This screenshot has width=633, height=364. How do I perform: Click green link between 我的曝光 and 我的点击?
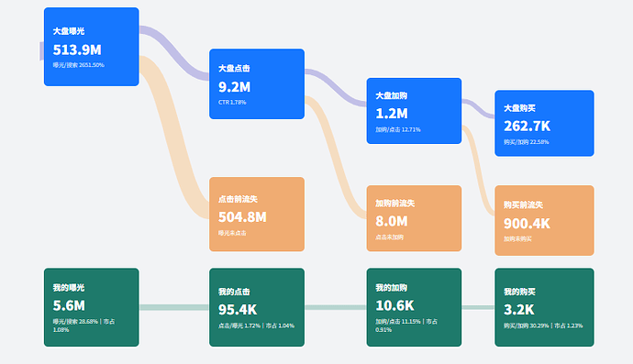coord(174,307)
